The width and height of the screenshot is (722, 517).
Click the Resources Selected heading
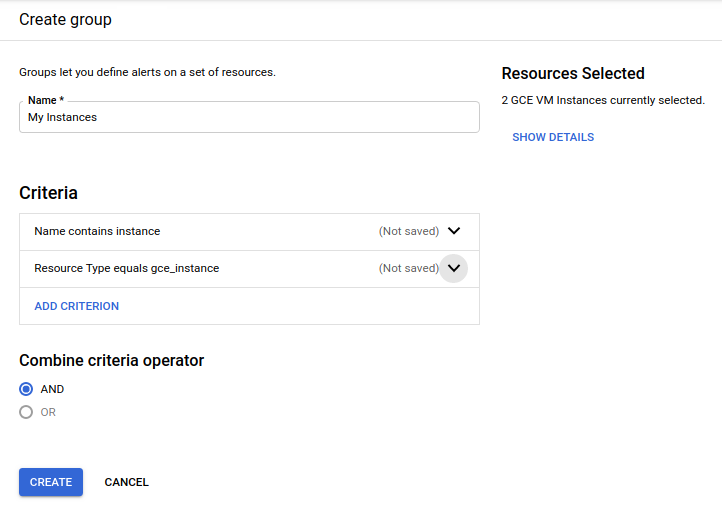click(573, 73)
